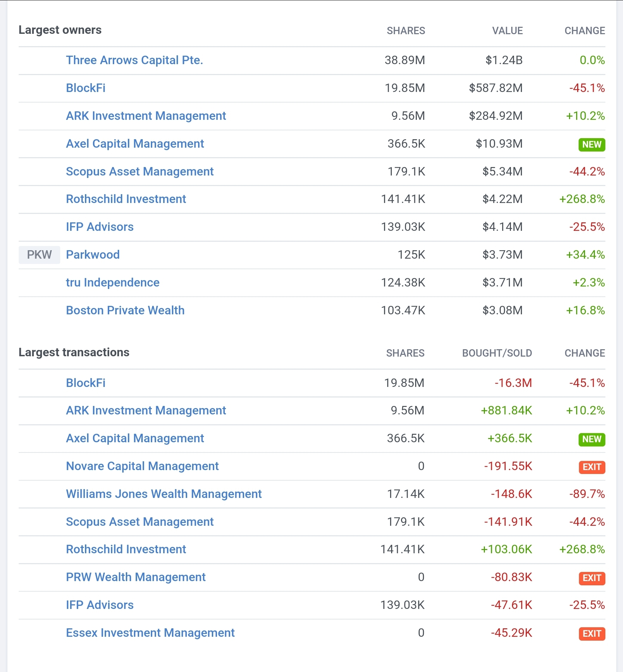Click the PKW ticker badge
623x672 pixels.
[x=39, y=255]
